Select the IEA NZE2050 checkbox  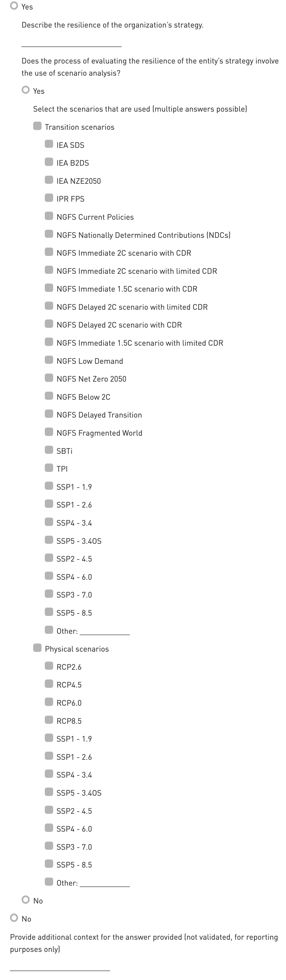click(x=49, y=180)
